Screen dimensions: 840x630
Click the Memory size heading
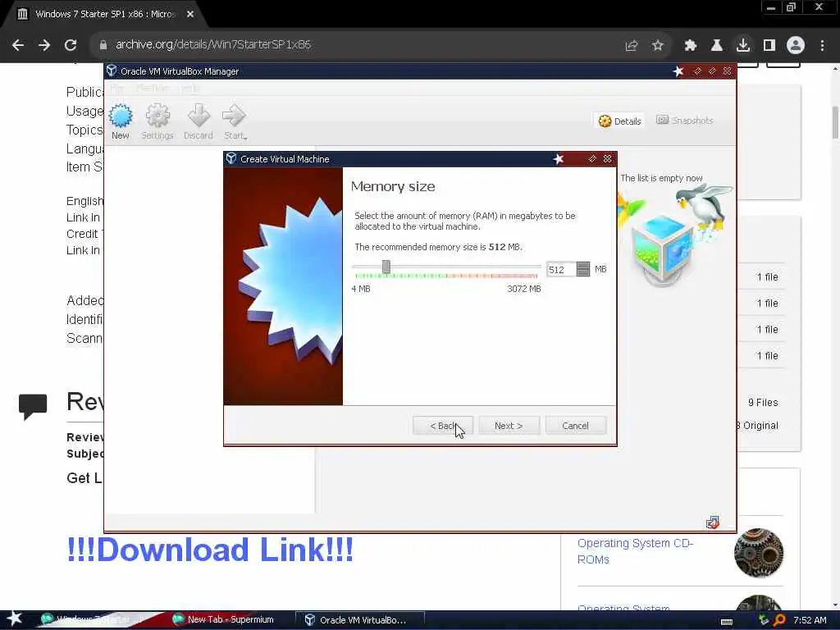click(393, 186)
